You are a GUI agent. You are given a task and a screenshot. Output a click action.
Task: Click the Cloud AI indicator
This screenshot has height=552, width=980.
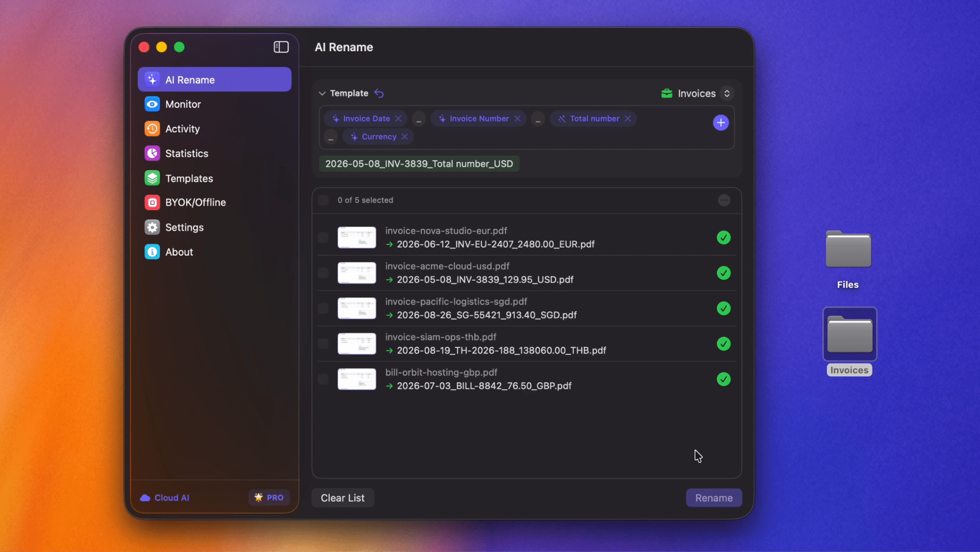coord(165,498)
